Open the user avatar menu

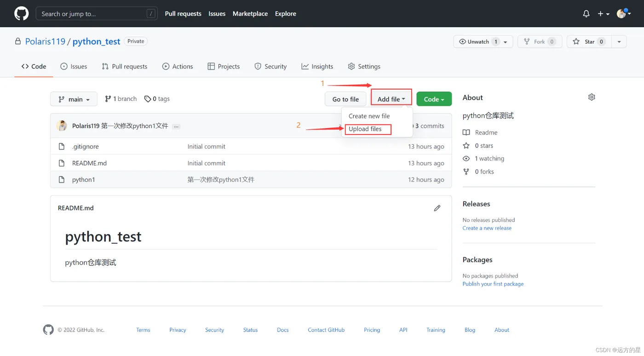623,14
